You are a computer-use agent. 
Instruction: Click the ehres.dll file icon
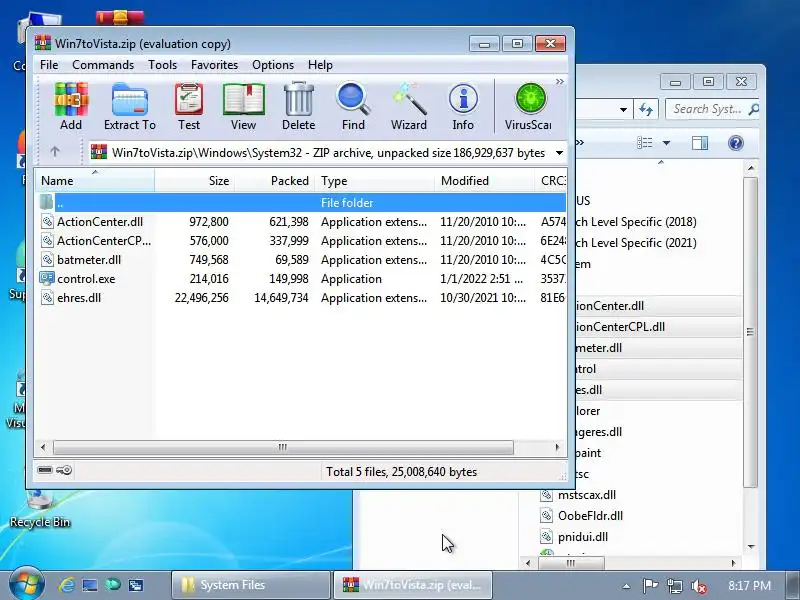(47, 297)
